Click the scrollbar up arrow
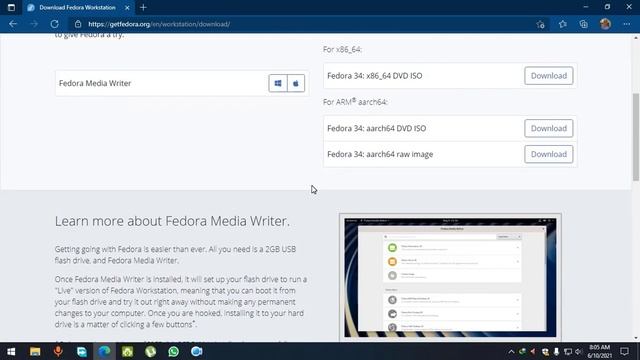The width and height of the screenshot is (640, 360). click(636, 38)
